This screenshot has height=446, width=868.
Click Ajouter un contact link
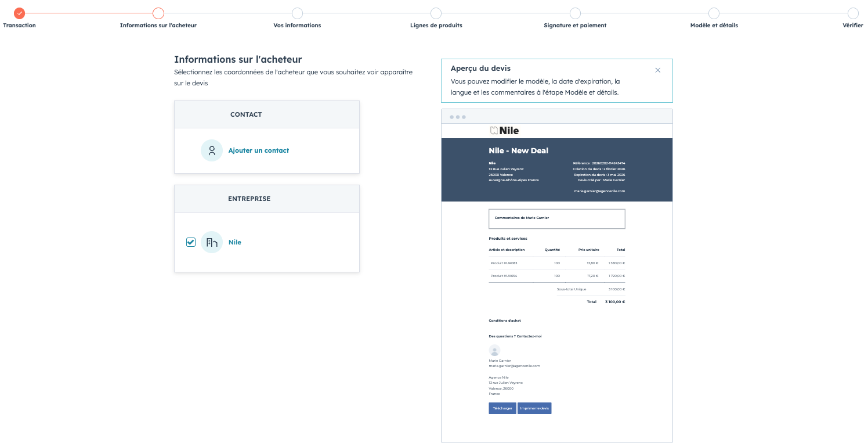(258, 150)
